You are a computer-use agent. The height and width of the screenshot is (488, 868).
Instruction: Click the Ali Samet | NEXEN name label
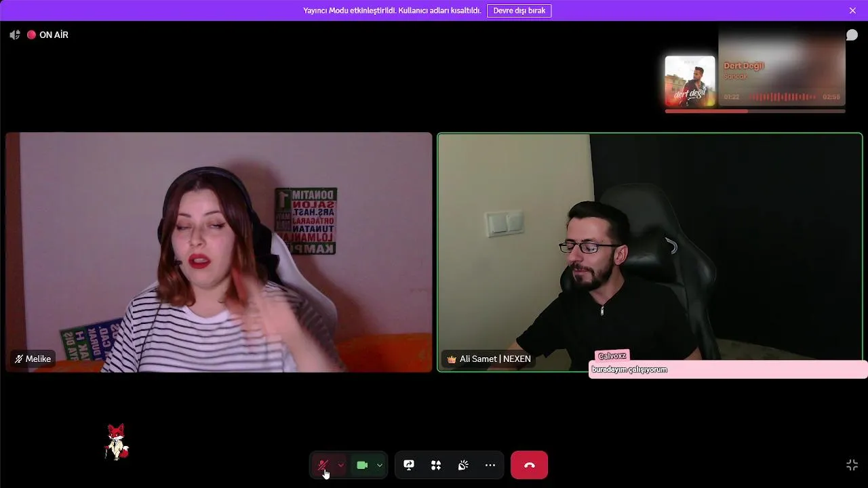click(x=489, y=359)
